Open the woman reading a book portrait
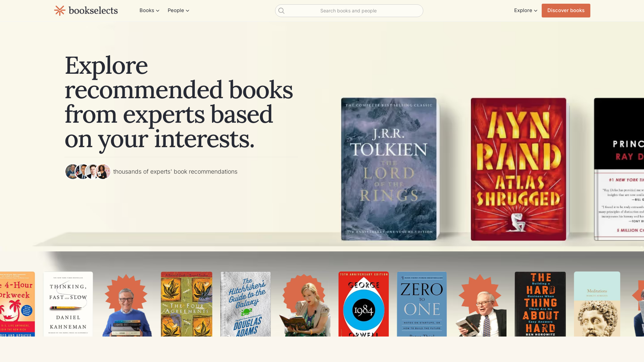644x362 pixels. pyautogui.click(x=305, y=305)
